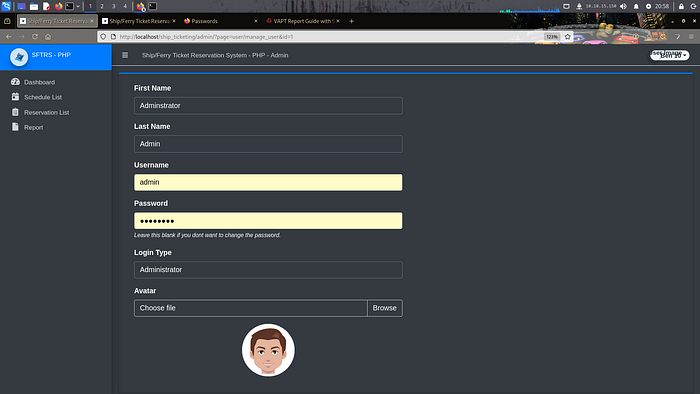Click the Username field containing admin
This screenshot has width=700, height=394.
(268, 182)
